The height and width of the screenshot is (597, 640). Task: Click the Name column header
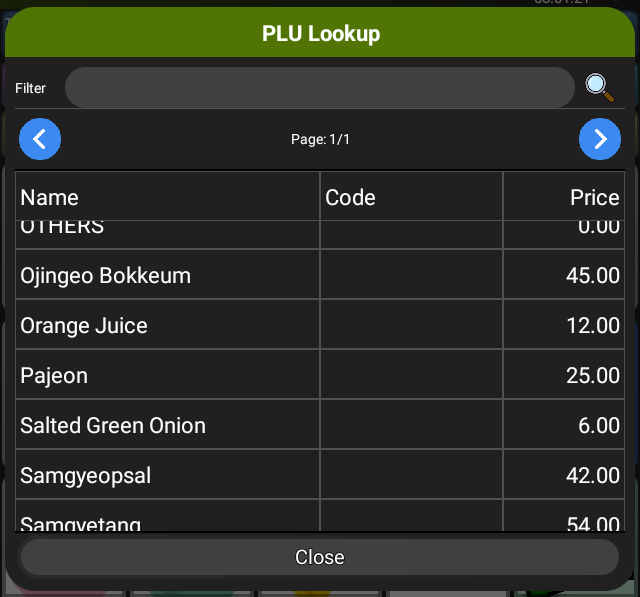pyautogui.click(x=50, y=197)
